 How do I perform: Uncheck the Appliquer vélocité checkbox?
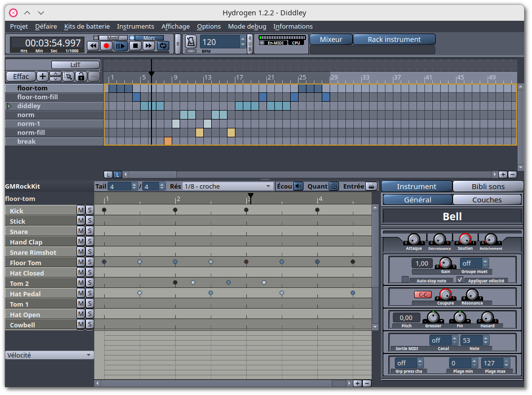tap(460, 279)
